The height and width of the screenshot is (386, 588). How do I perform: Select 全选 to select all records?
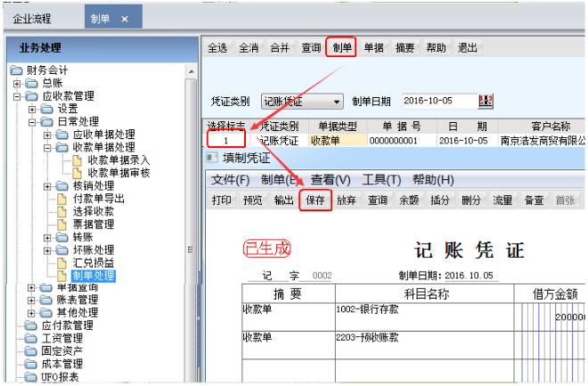pos(218,47)
